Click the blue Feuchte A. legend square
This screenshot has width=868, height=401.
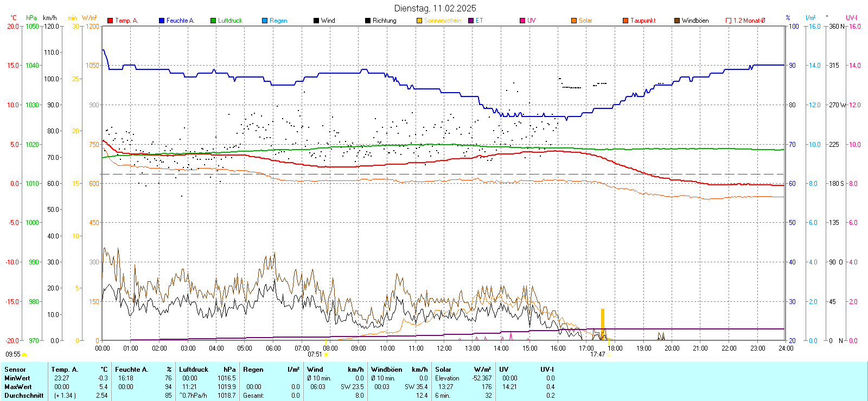(x=162, y=21)
